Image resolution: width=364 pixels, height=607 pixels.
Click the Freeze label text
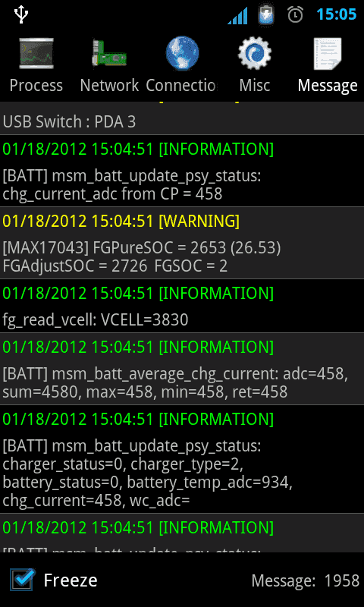tap(71, 580)
